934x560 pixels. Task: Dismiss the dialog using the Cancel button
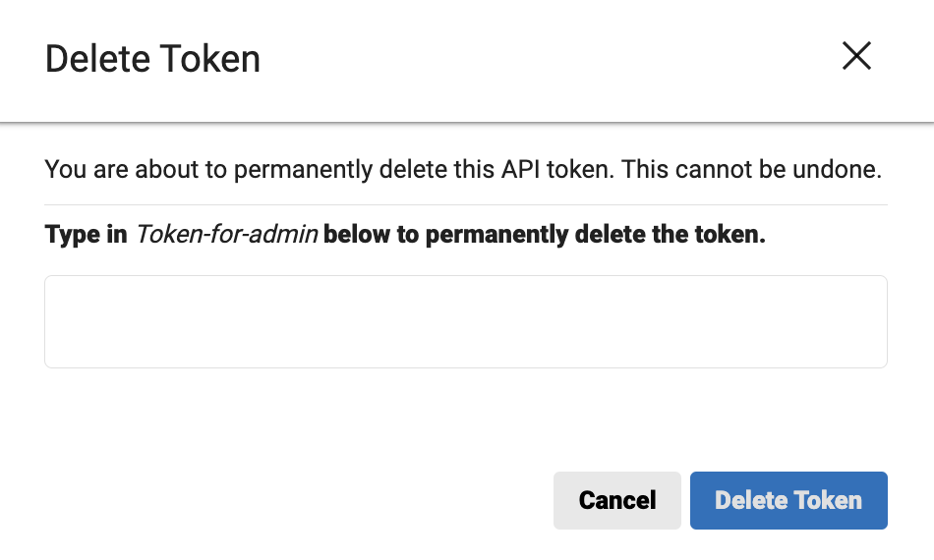[616, 500]
